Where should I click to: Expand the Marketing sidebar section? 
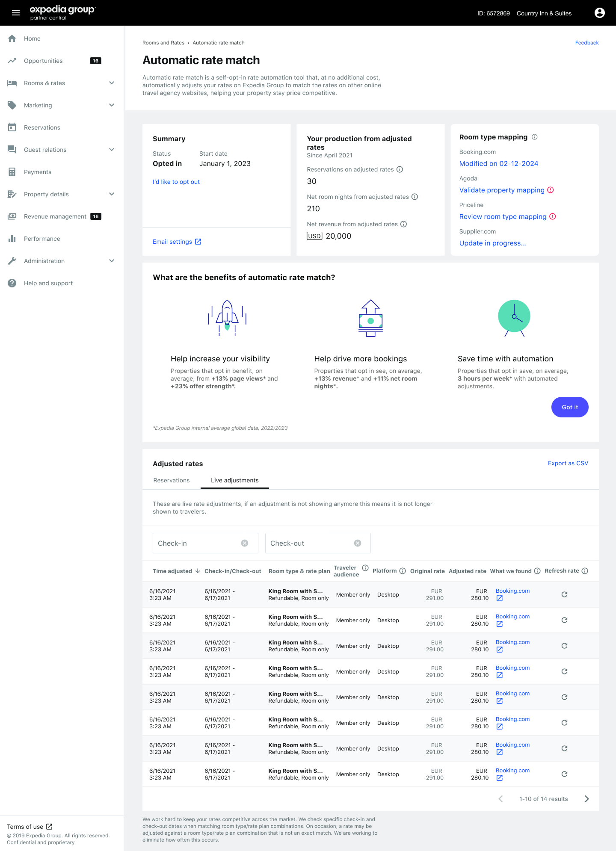point(112,105)
